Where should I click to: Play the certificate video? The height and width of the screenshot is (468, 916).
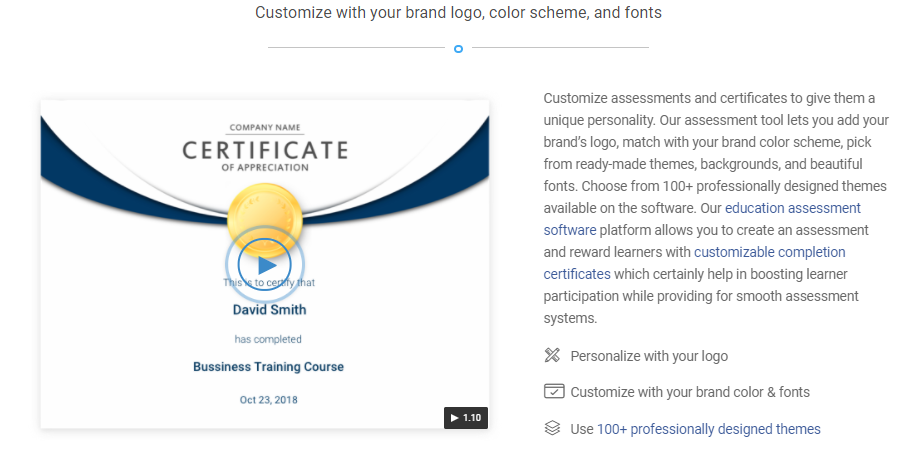265,265
